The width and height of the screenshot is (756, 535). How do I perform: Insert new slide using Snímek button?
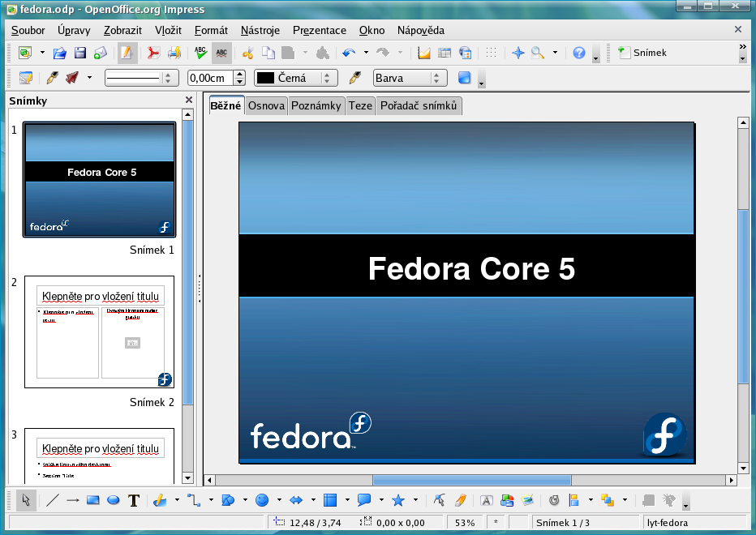click(642, 53)
